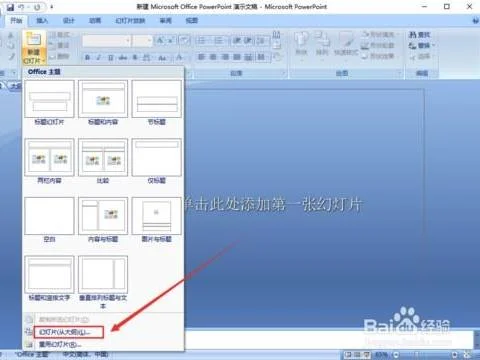Click the Increase Font Size icon
The image size is (480, 360).
point(160,41)
